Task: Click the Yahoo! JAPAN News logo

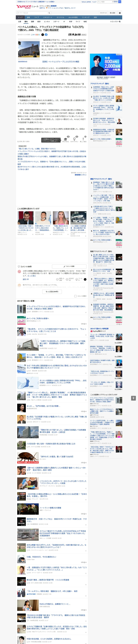Action: [27, 7]
